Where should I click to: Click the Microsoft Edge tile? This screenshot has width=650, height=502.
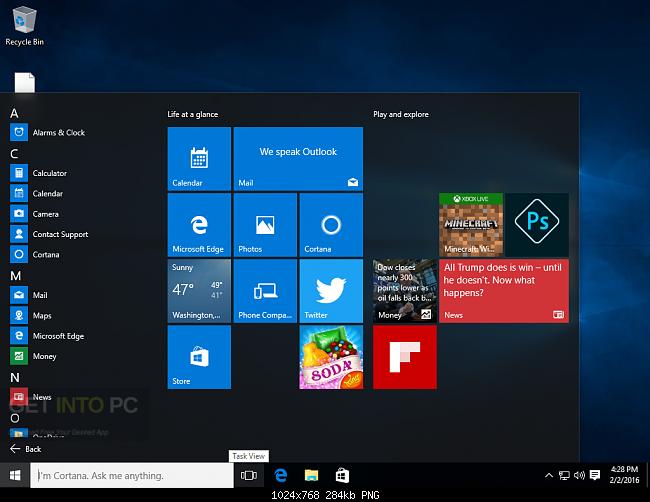[199, 225]
